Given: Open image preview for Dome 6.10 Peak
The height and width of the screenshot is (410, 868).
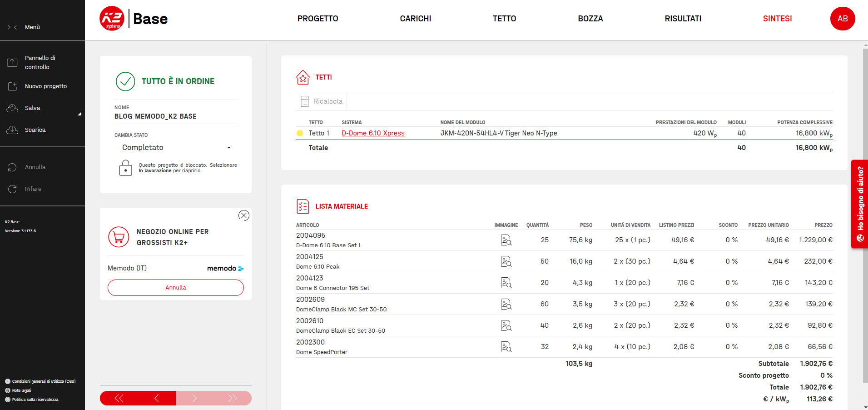Looking at the screenshot, I should click(x=506, y=261).
